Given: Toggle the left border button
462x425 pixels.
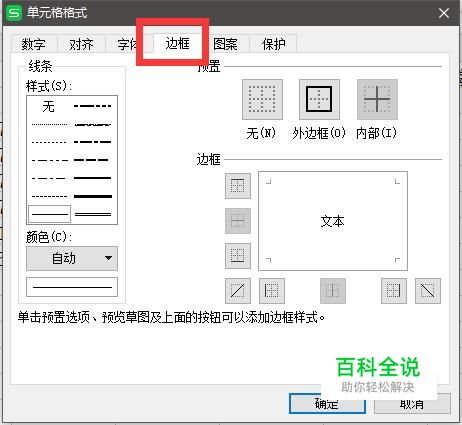Looking at the screenshot, I should coord(272,291).
